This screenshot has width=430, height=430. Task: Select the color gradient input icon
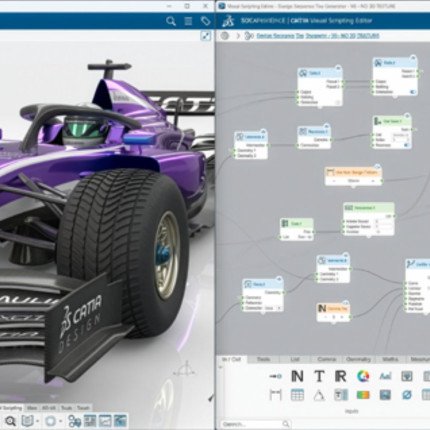click(363, 395)
